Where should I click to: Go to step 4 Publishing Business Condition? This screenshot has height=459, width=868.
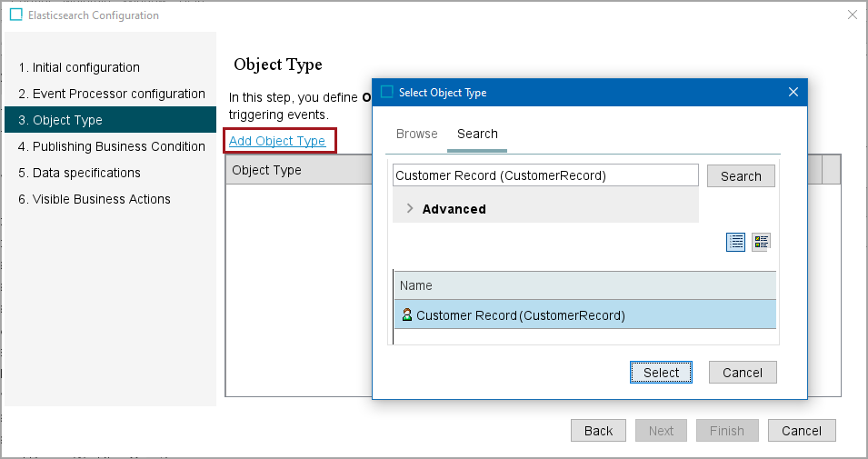pyautogui.click(x=110, y=146)
